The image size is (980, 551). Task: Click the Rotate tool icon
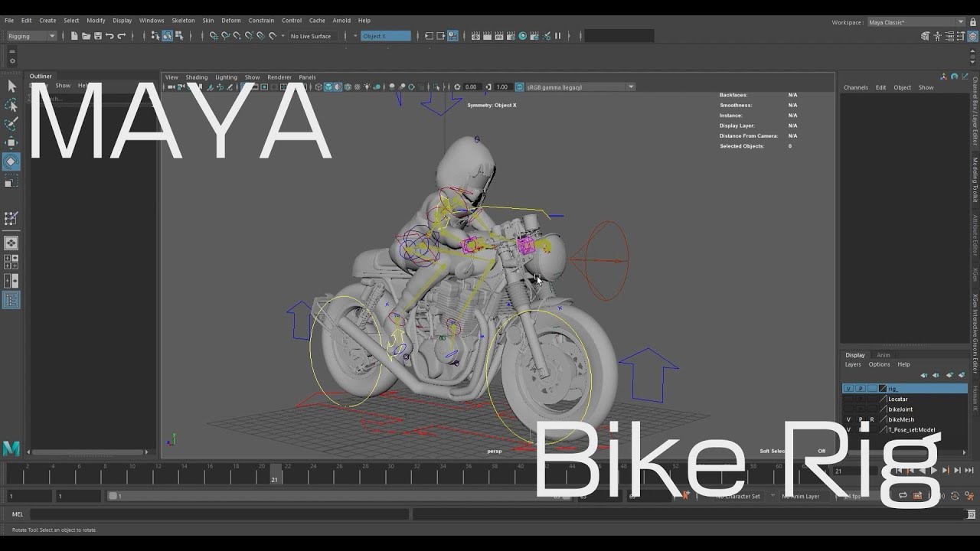(11, 161)
